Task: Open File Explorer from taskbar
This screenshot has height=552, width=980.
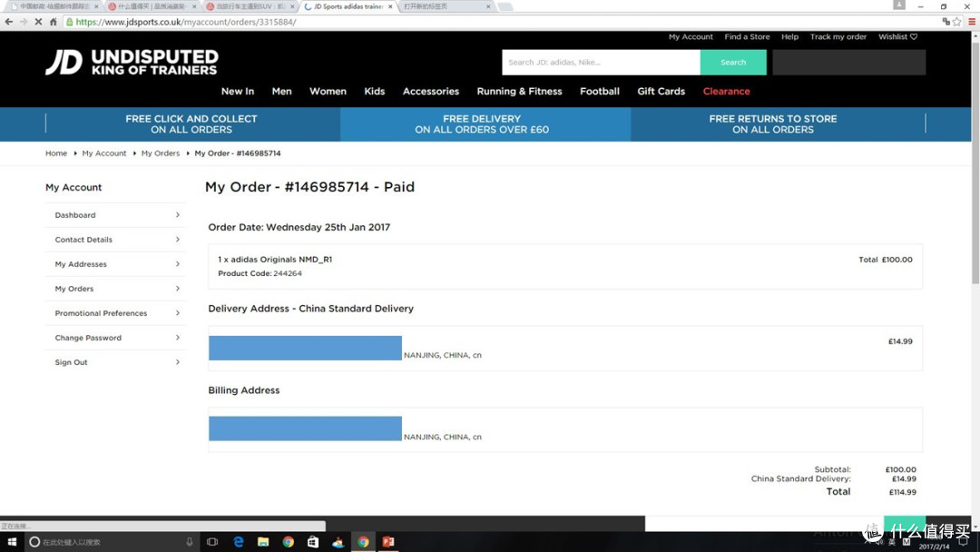Action: click(263, 542)
